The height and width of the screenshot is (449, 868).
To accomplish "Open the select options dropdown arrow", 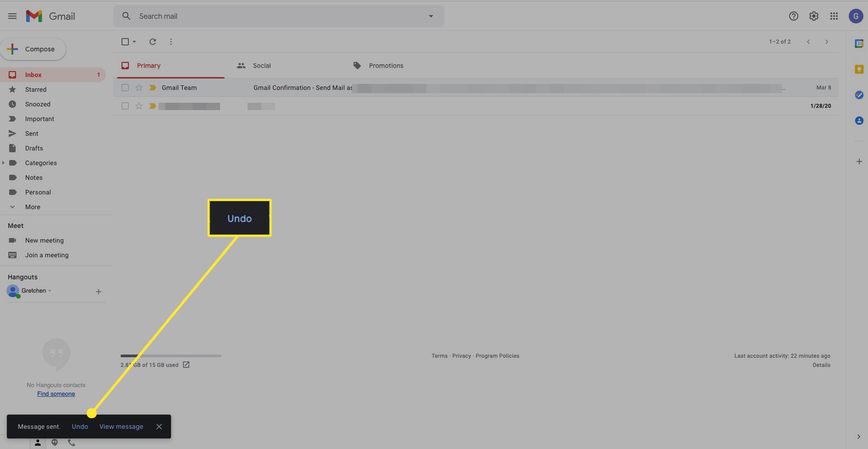I will click(134, 42).
